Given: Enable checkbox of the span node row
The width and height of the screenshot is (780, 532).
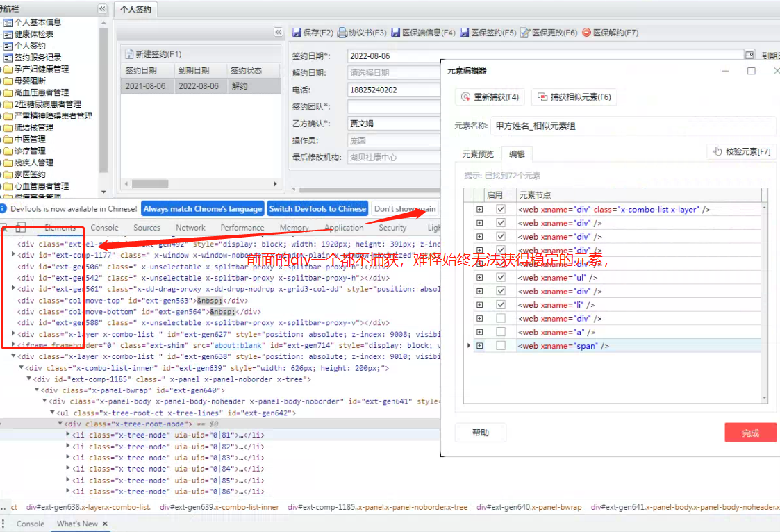Looking at the screenshot, I should pos(501,346).
